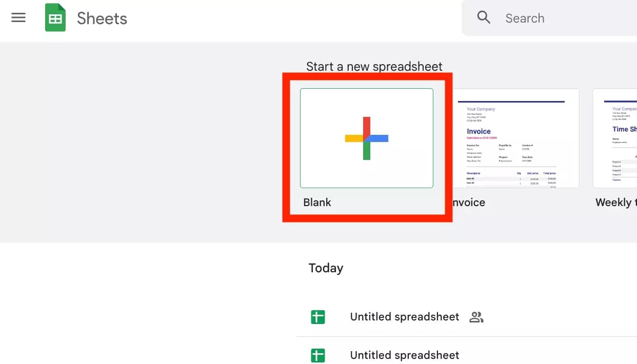Click the second Untitled spreadsheet's green file icon
637x364 pixels.
click(318, 355)
